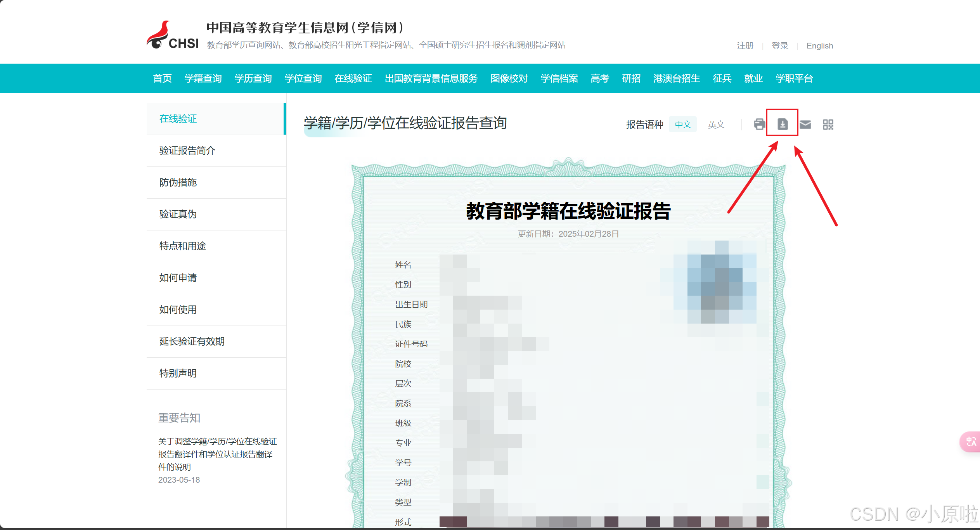Open 学历查询 in the navigation bar

click(x=253, y=78)
